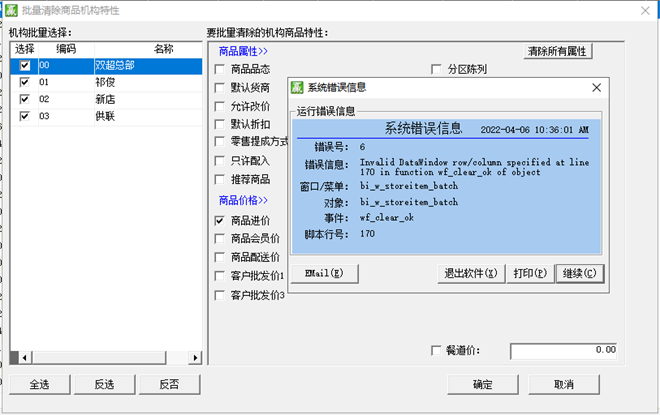Click the EMail(E) button

[x=324, y=273]
